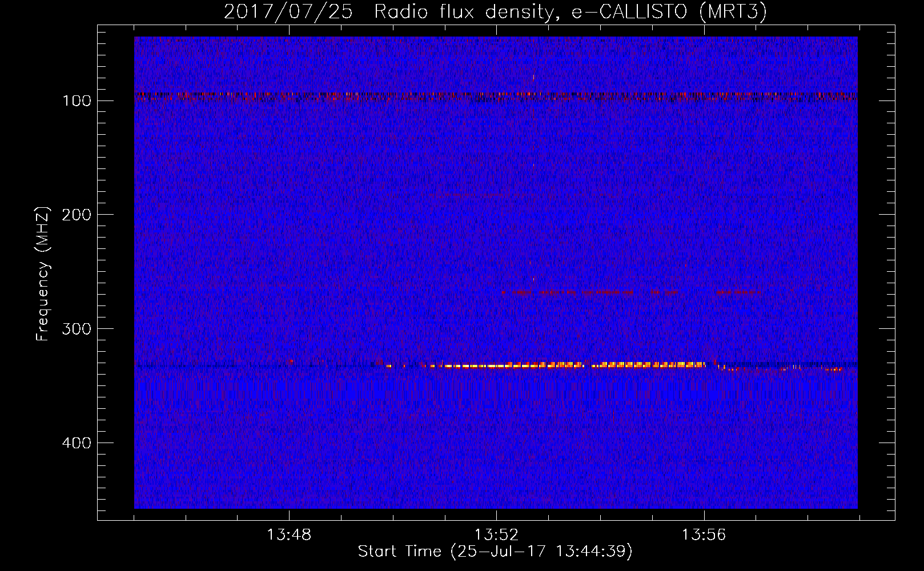The width and height of the screenshot is (924, 571).
Task: Click the "Start Time (25-Jul-17 13:44:39)" axis label
Action: (x=495, y=552)
